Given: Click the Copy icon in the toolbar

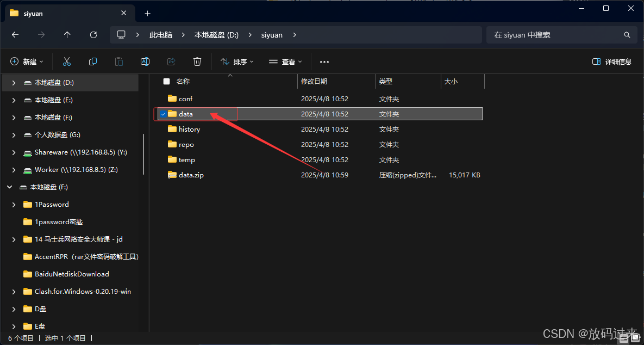Looking at the screenshot, I should [x=92, y=61].
